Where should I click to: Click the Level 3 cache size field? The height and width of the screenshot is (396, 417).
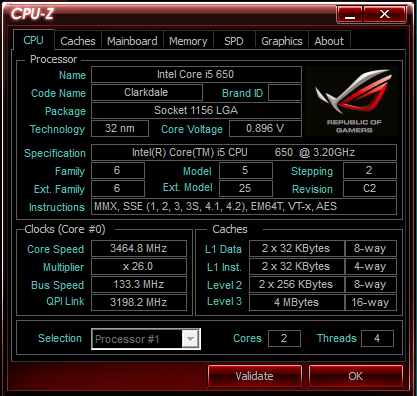297,302
